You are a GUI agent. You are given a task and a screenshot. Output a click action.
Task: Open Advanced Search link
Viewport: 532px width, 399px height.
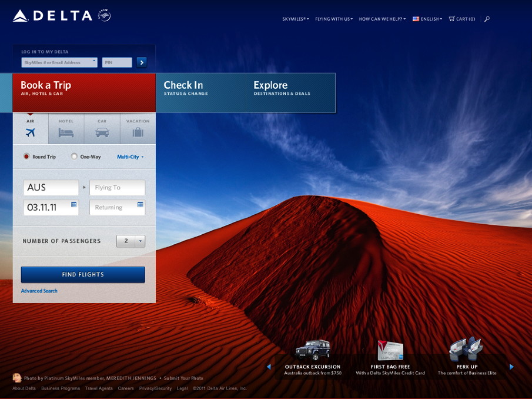click(x=39, y=291)
